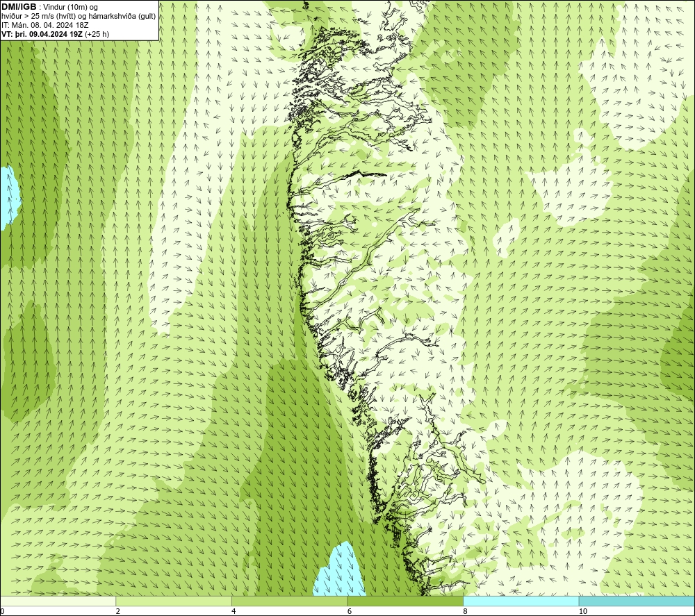Click the scale label '2'
This screenshot has width=695, height=616.
[118, 611]
